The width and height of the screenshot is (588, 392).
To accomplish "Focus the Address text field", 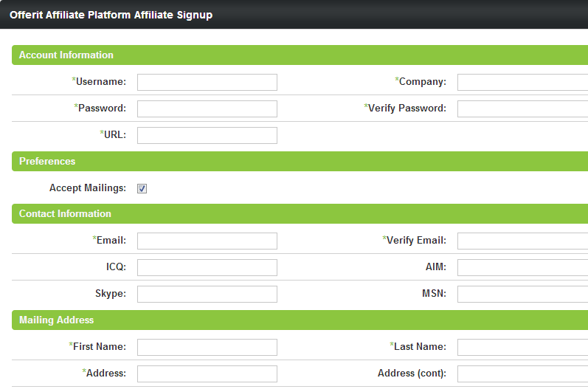I will pos(207,374).
